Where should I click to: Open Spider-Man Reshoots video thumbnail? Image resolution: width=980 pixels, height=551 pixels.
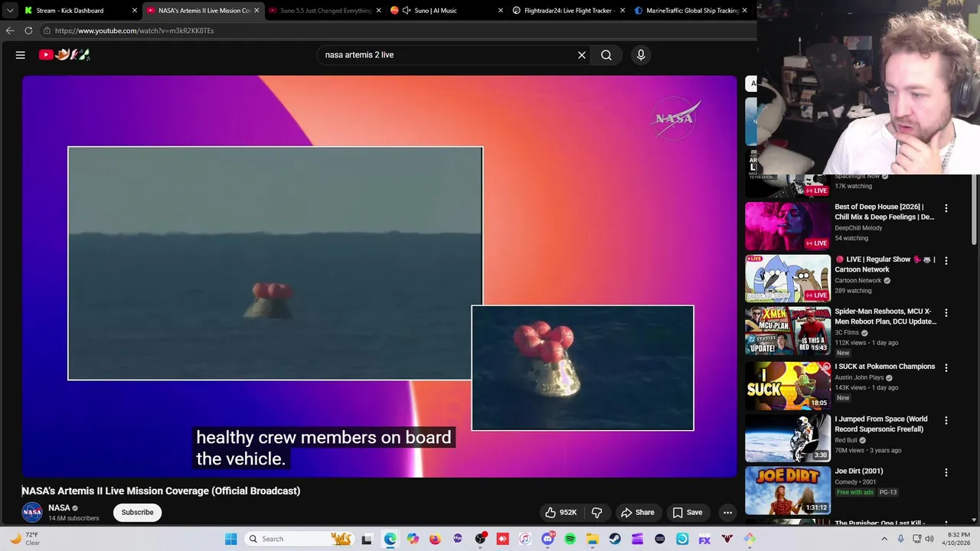pyautogui.click(x=788, y=331)
